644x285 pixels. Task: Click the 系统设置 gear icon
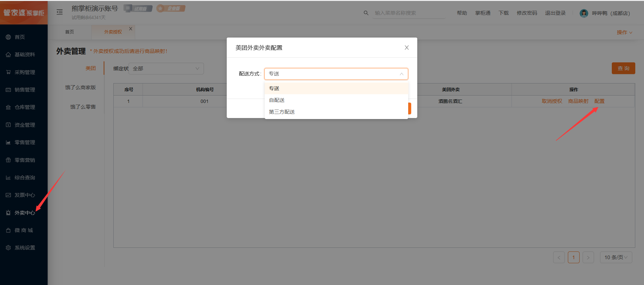click(8, 247)
